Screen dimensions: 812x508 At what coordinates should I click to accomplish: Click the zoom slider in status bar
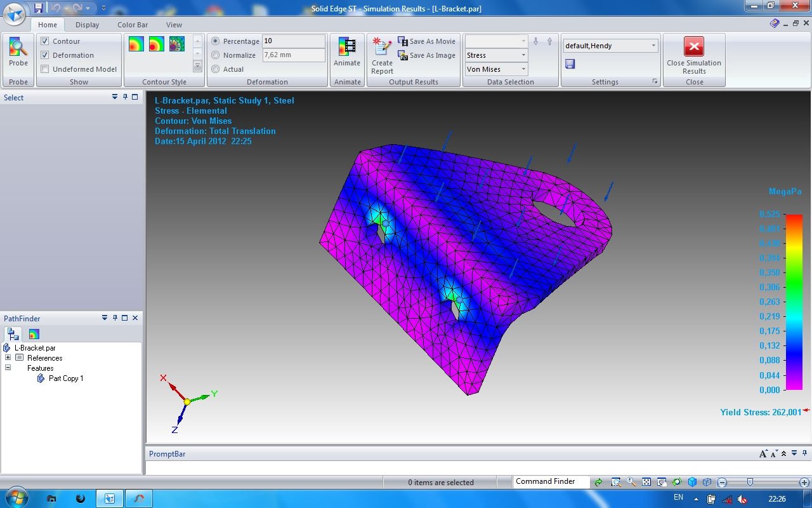pos(750,482)
